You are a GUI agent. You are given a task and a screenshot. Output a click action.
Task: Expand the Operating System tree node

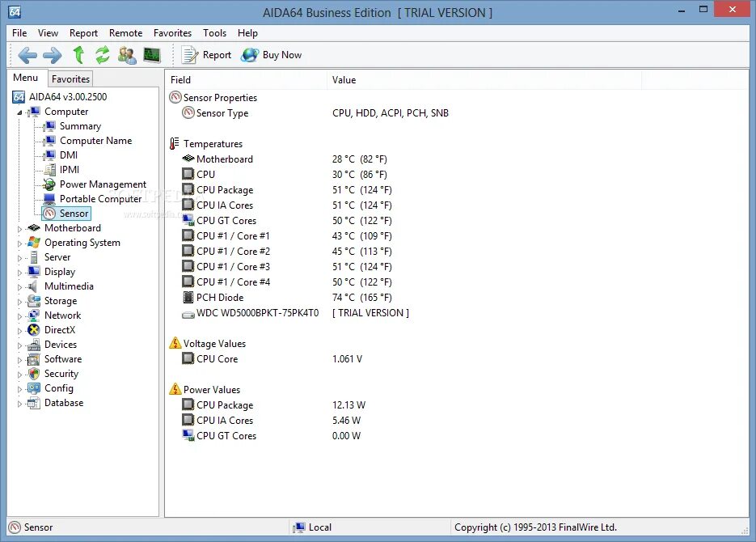click(x=19, y=243)
